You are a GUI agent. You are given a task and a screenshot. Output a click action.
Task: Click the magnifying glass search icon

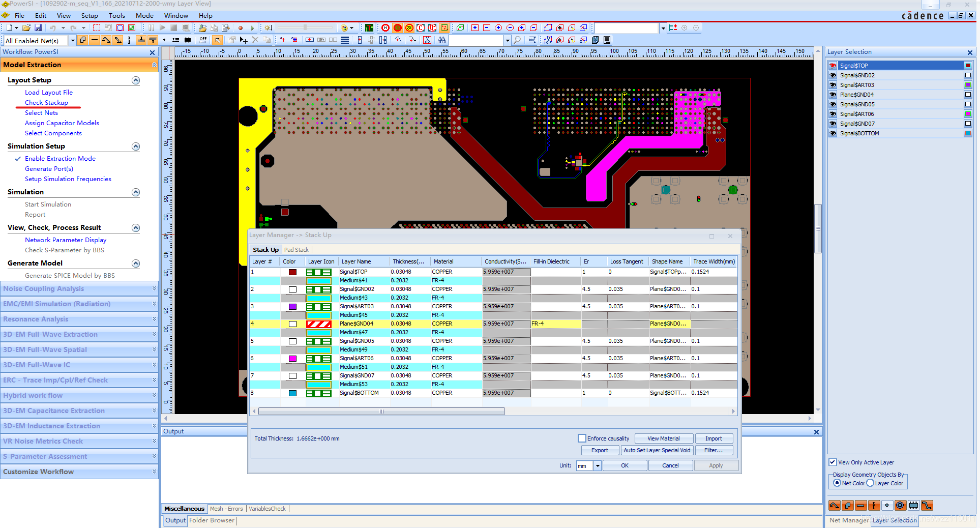[x=517, y=40]
